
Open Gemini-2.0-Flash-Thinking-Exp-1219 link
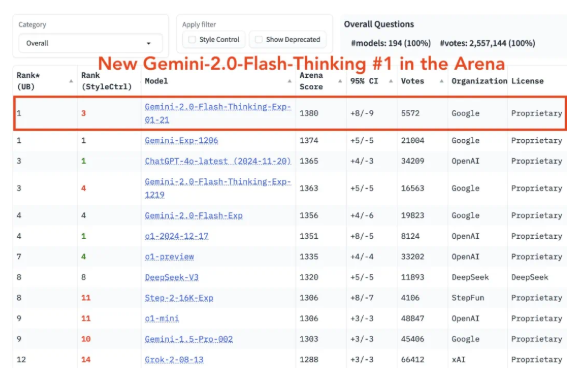[x=218, y=188]
